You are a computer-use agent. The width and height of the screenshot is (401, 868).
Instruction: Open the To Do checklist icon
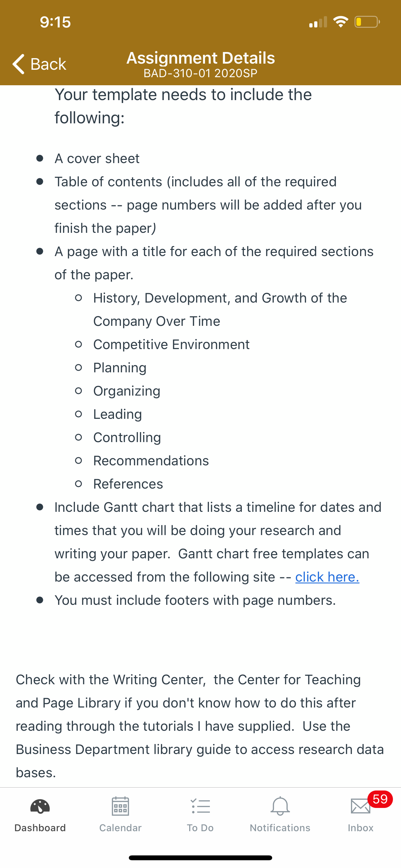click(x=200, y=806)
